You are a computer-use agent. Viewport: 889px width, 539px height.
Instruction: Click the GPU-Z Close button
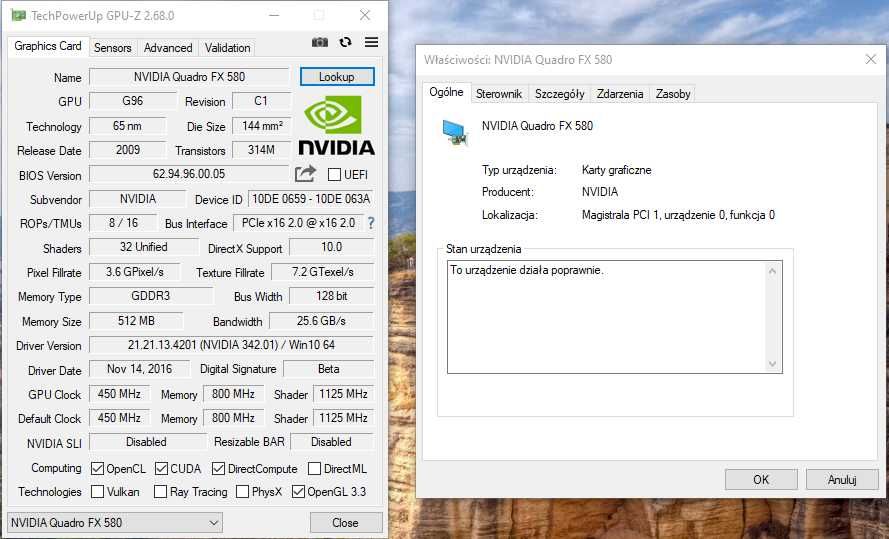pos(345,523)
